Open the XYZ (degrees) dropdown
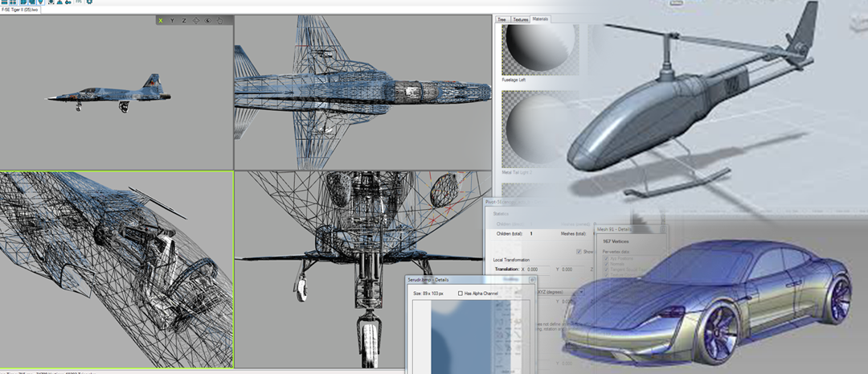Viewport: 868px width, 374px height. (562, 292)
